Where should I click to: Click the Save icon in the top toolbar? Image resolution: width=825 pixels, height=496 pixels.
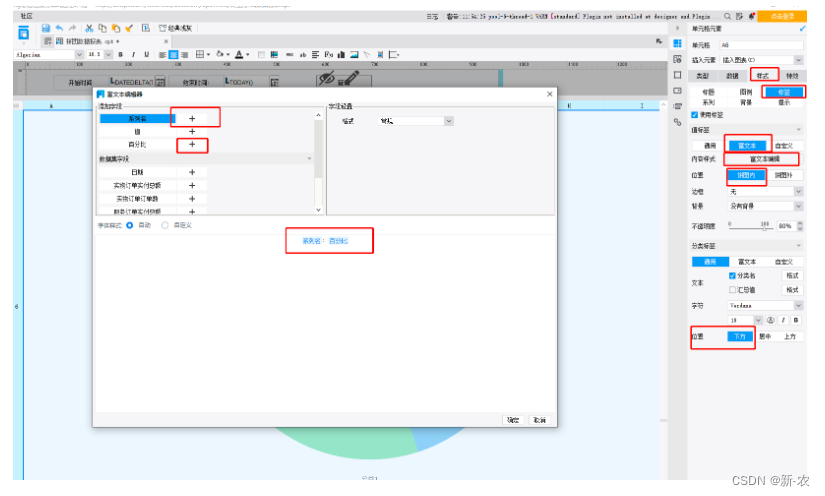click(46, 28)
